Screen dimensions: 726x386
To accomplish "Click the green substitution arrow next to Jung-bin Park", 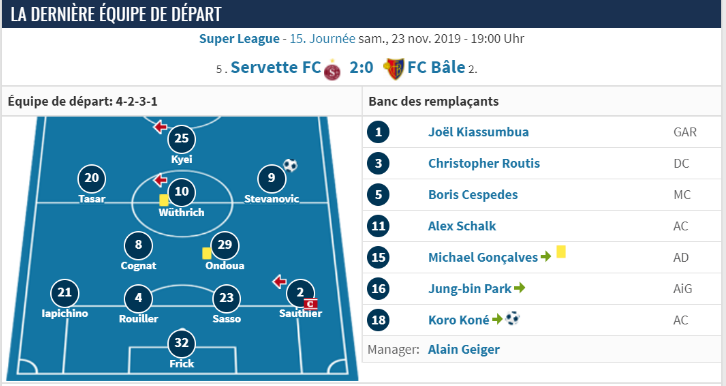I will [x=519, y=288].
